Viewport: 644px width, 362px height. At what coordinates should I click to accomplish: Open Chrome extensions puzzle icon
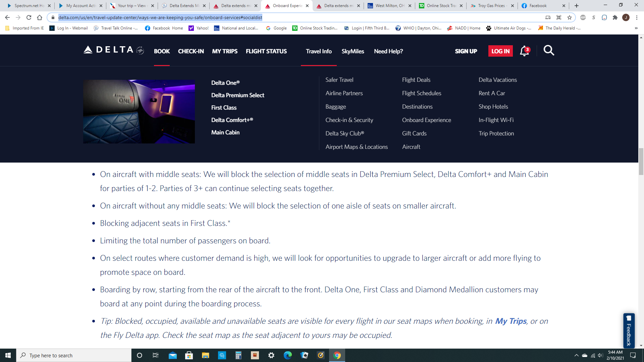coord(615,17)
